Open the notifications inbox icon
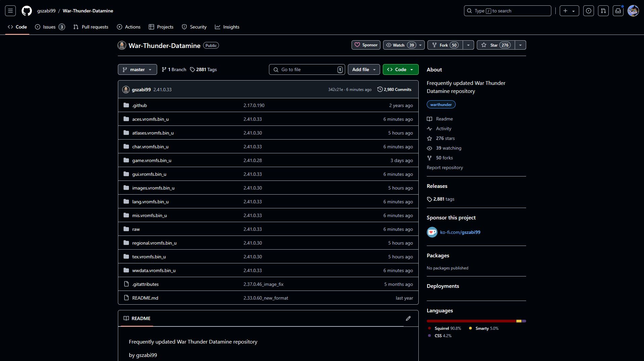644x361 pixels. tap(618, 11)
